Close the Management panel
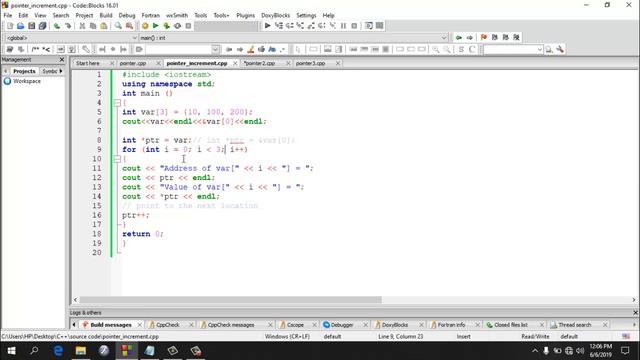640x360 pixels. click(x=62, y=60)
